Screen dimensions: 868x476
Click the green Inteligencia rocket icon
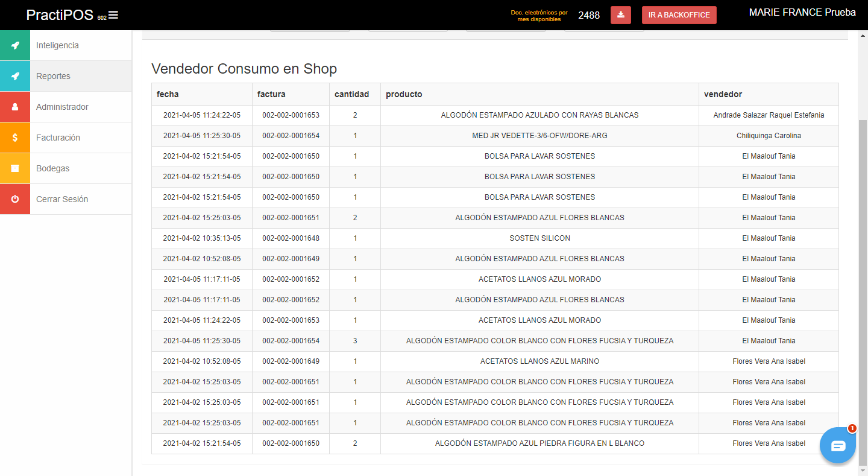pyautogui.click(x=15, y=45)
